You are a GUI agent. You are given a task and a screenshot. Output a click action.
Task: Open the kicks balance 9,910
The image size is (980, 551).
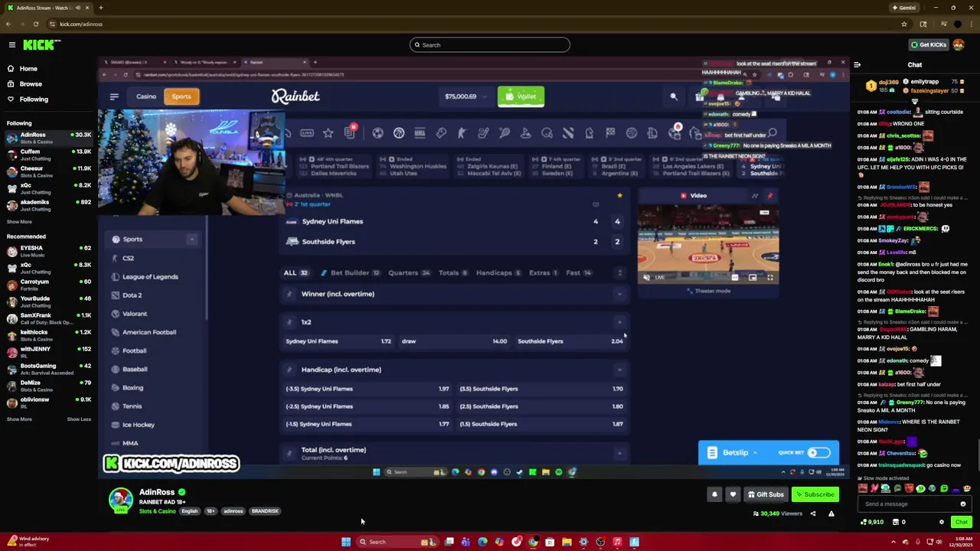pos(873,523)
